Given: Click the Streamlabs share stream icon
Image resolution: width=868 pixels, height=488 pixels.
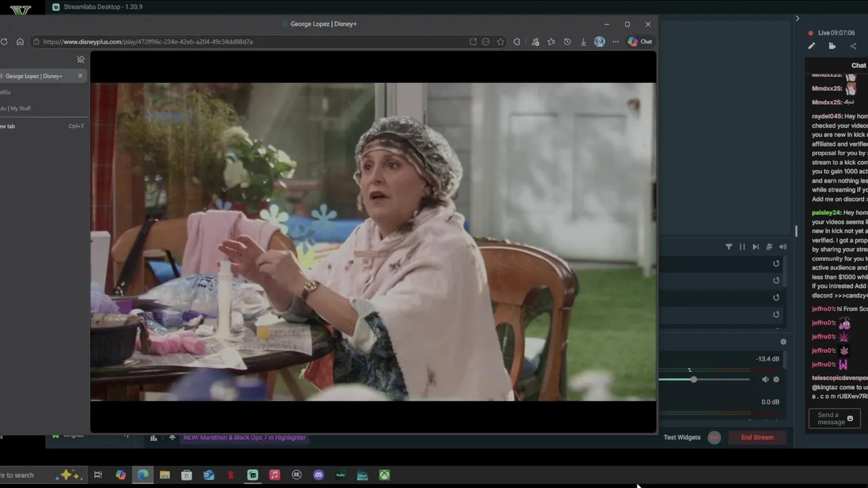Looking at the screenshot, I should tap(853, 46).
